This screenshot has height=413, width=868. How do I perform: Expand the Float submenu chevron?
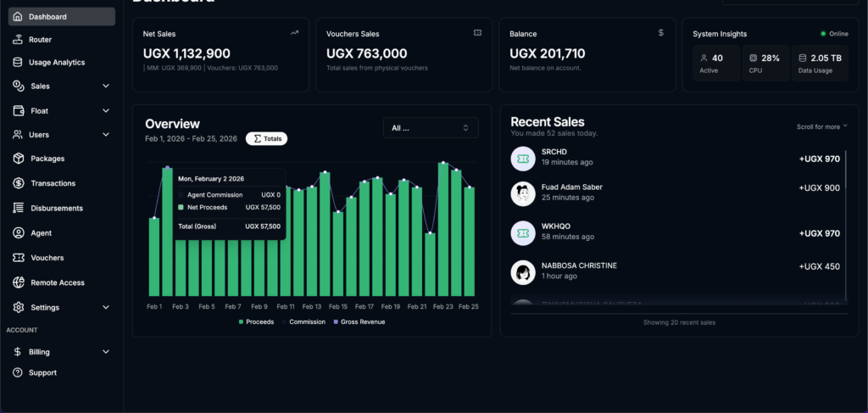(x=106, y=111)
